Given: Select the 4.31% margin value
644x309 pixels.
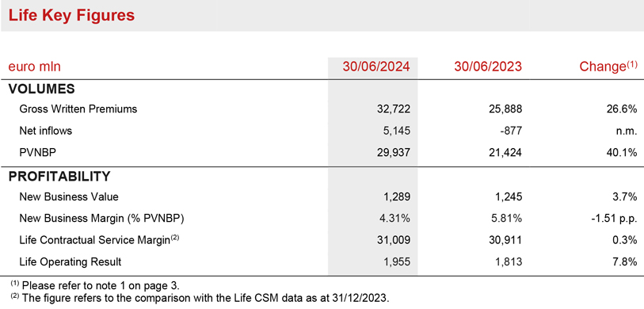Looking at the screenshot, I should tap(394, 219).
